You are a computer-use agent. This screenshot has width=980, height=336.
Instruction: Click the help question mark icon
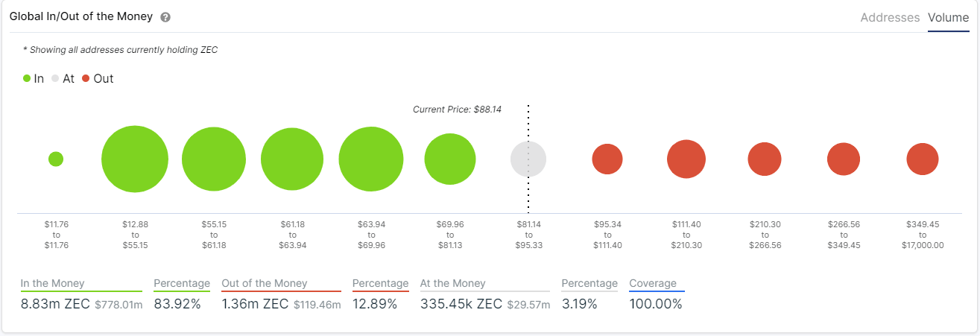[x=165, y=17]
